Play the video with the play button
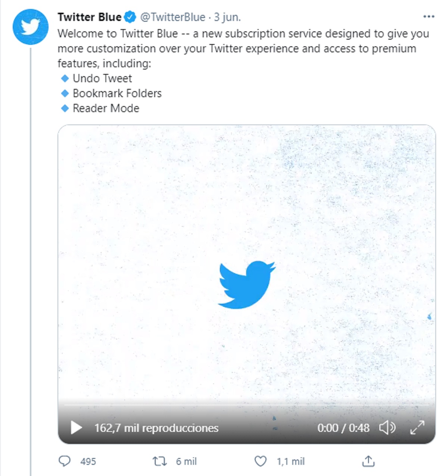 pyautogui.click(x=77, y=428)
